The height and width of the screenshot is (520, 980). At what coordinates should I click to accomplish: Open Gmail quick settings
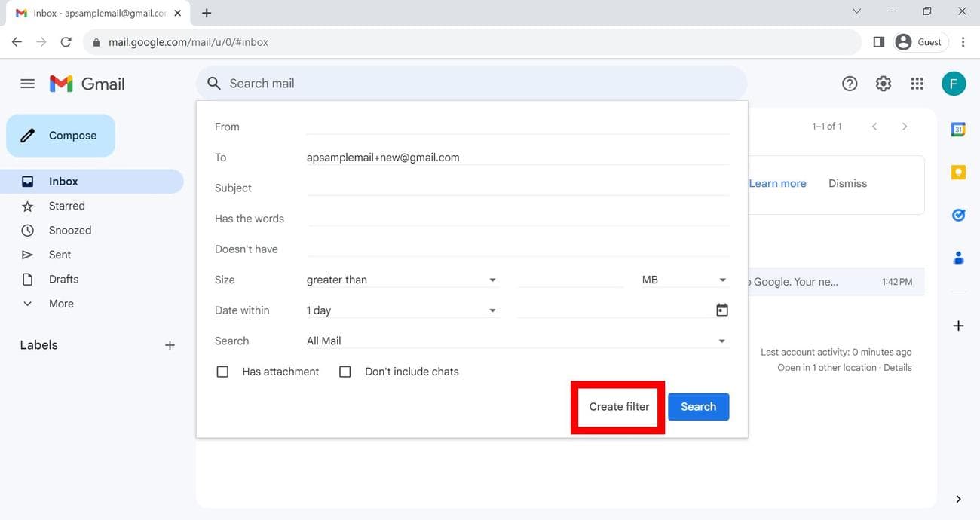(x=883, y=83)
